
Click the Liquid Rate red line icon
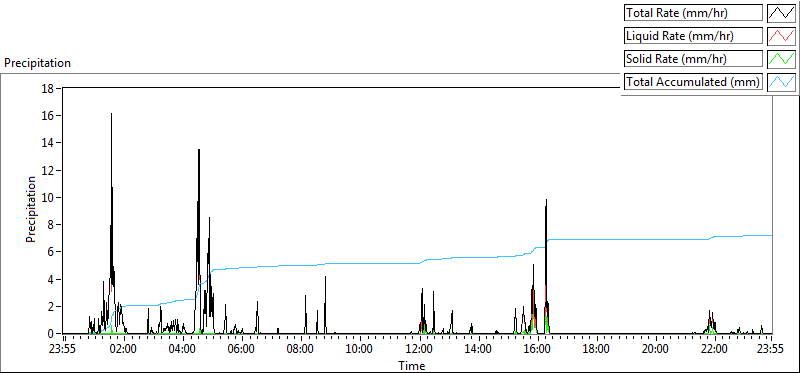(781, 36)
